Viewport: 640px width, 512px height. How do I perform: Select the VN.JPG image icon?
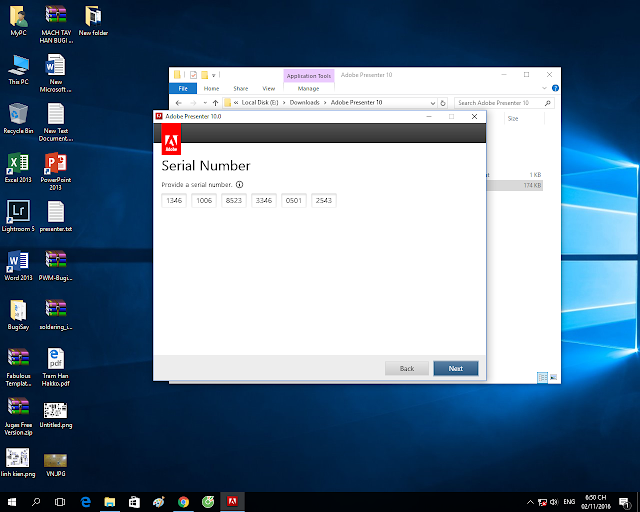click(56, 460)
